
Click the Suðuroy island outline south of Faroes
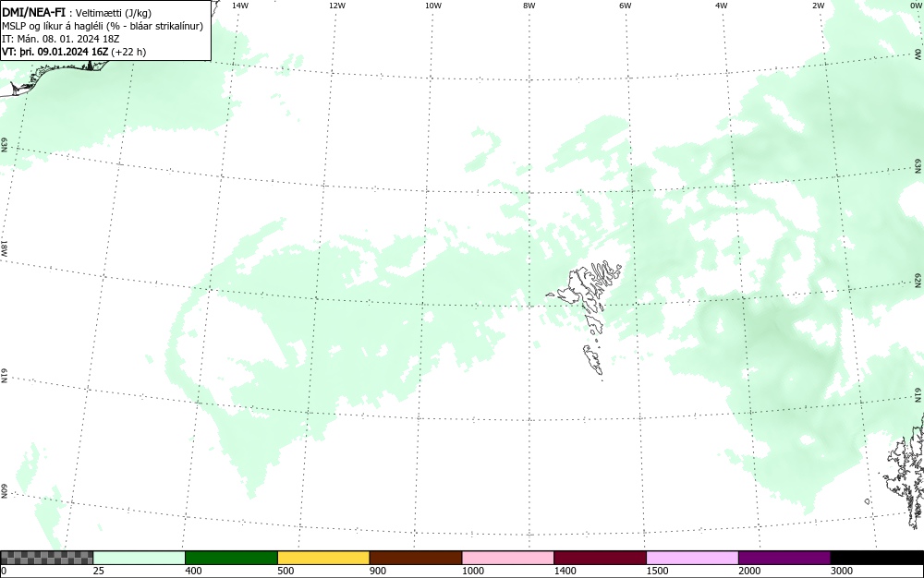(593, 360)
